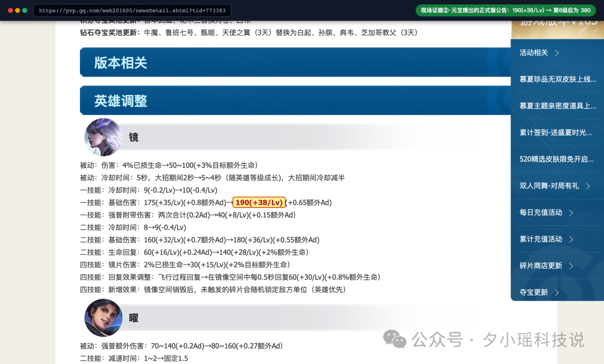
Task: Click the green 现场证据② banner
Action: coord(506,10)
